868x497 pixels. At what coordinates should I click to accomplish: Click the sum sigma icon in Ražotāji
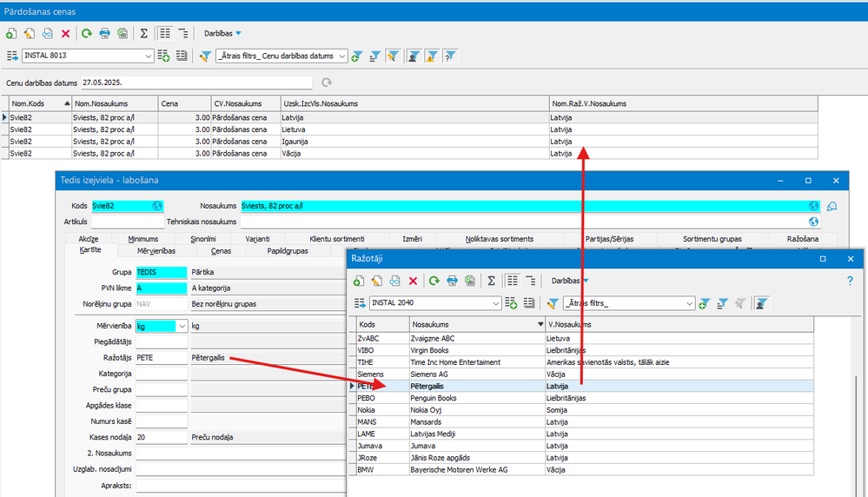(491, 282)
